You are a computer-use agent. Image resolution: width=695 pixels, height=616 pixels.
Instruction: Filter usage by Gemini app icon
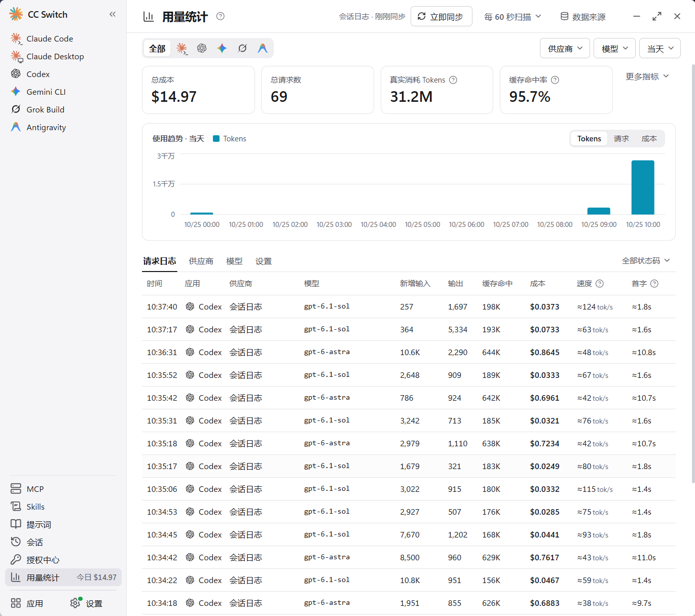[222, 48]
